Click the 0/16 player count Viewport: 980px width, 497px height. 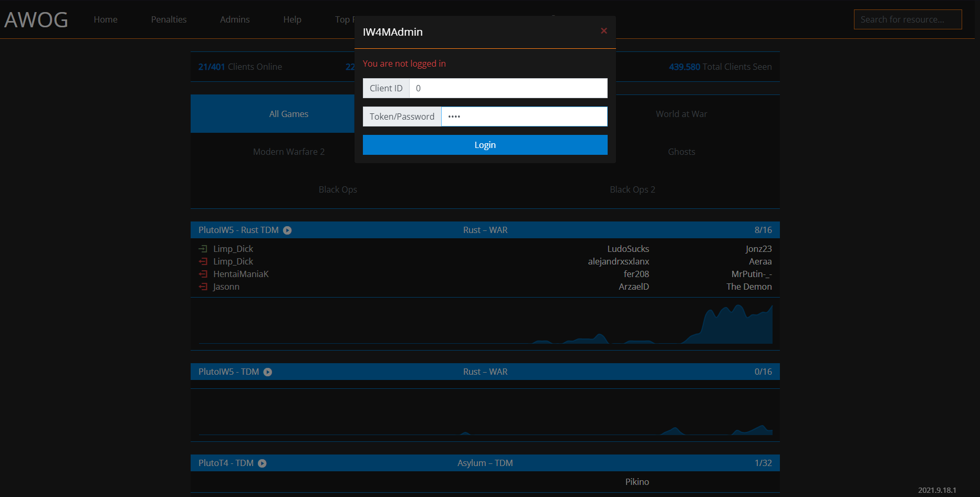pyautogui.click(x=763, y=372)
